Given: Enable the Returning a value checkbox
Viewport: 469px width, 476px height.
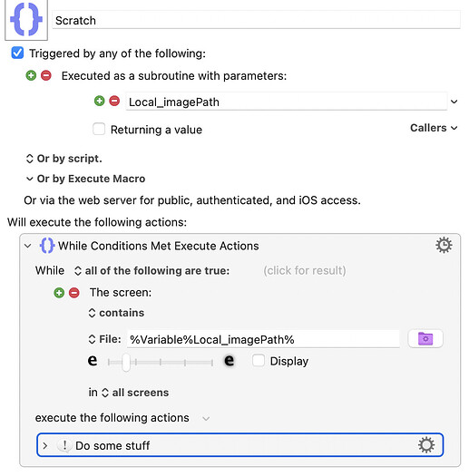Looking at the screenshot, I should click(x=99, y=129).
